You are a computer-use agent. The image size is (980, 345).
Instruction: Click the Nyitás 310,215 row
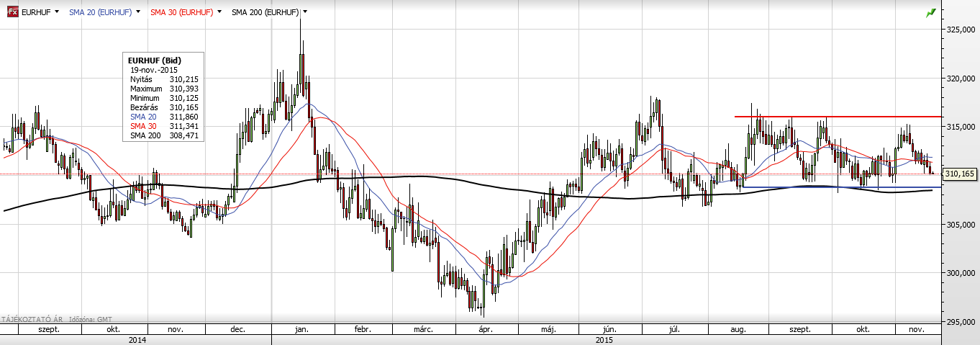(164, 79)
